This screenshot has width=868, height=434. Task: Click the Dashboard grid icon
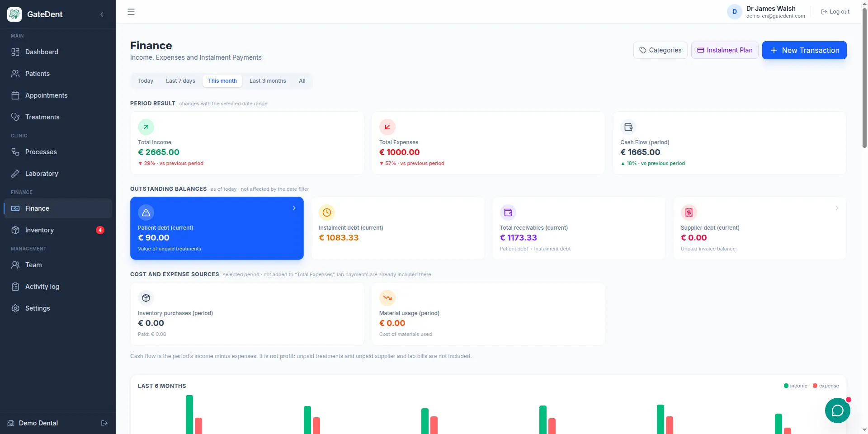tap(15, 52)
